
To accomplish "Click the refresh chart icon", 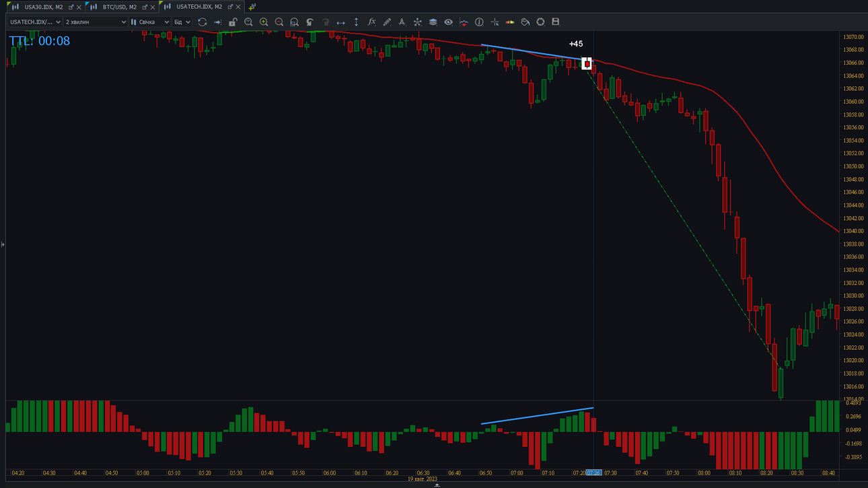I will pos(202,22).
